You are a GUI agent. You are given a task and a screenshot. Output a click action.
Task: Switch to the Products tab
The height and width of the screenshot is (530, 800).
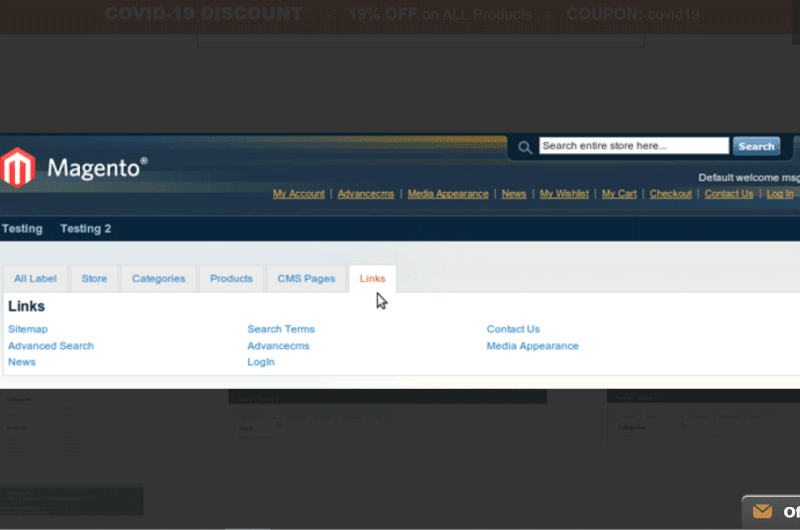point(231,279)
